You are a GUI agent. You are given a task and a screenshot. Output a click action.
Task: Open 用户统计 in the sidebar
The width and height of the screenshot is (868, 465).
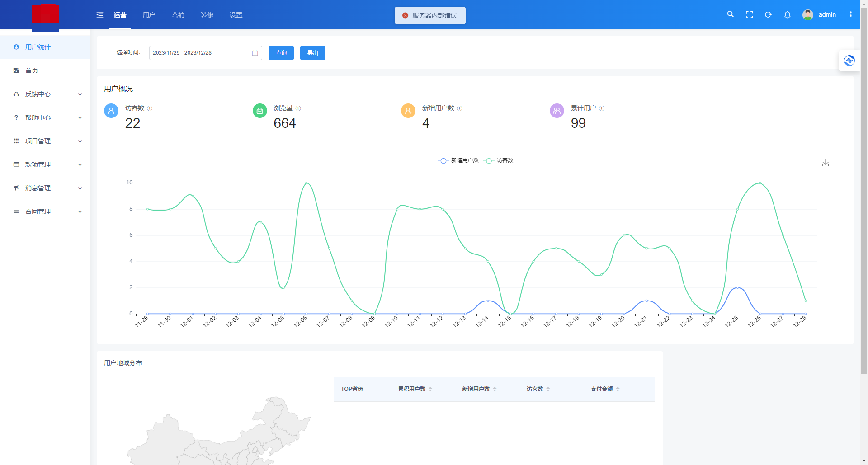[45, 47]
